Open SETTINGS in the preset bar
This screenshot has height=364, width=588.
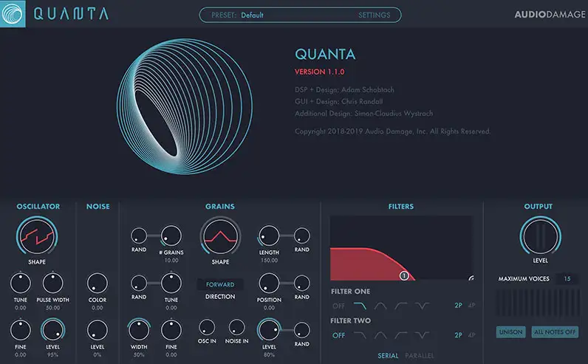[374, 15]
